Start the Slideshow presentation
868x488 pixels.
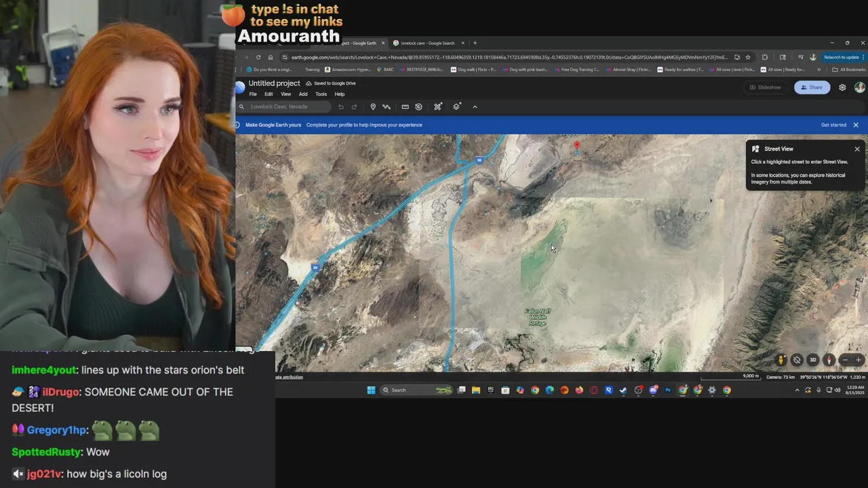click(x=765, y=87)
